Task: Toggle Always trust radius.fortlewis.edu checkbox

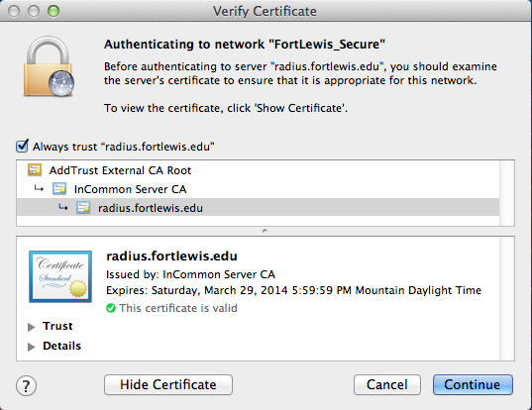Action: click(22, 147)
